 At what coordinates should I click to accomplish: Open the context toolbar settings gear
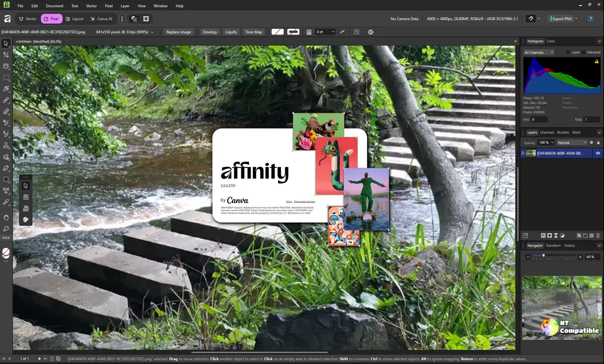(370, 32)
